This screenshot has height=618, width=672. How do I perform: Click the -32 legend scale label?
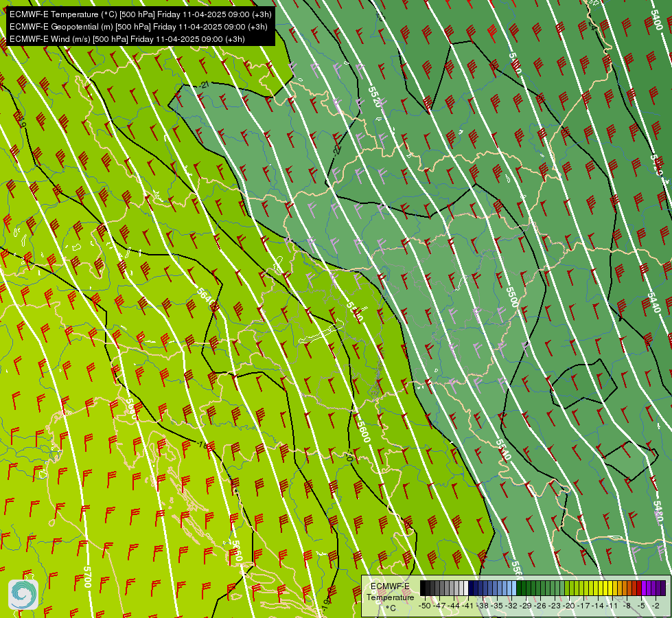[x=511, y=606]
